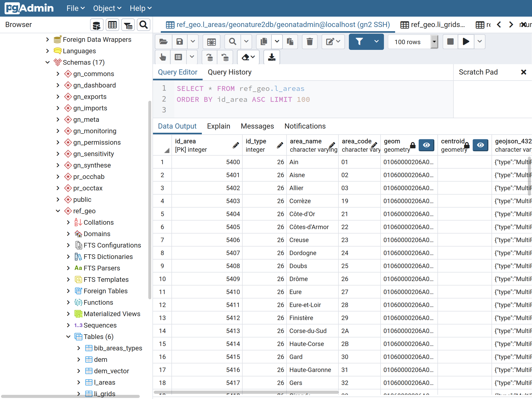
Task: Switch to the Query History tab
Action: click(x=230, y=72)
